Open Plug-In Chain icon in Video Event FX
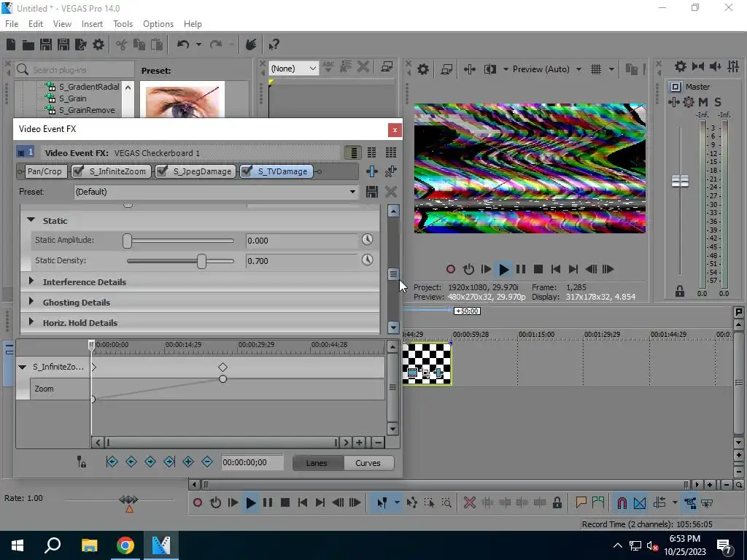The image size is (747, 560). click(x=372, y=171)
